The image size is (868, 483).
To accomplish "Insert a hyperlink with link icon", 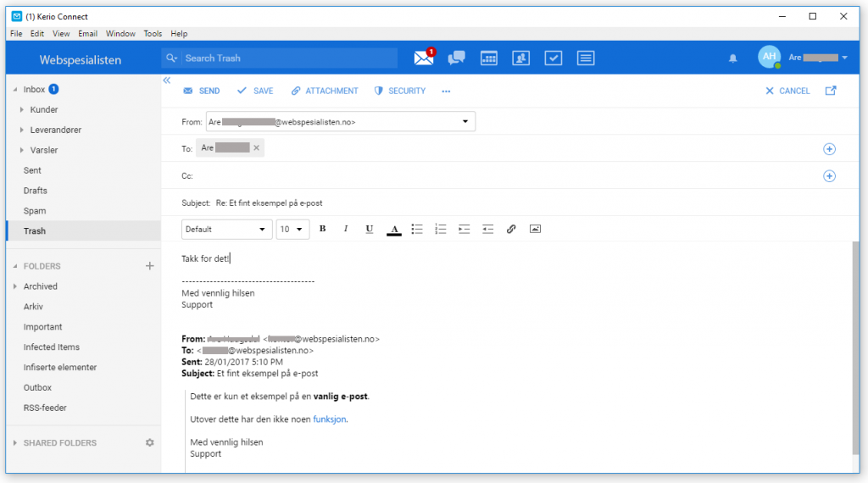I will tap(511, 229).
